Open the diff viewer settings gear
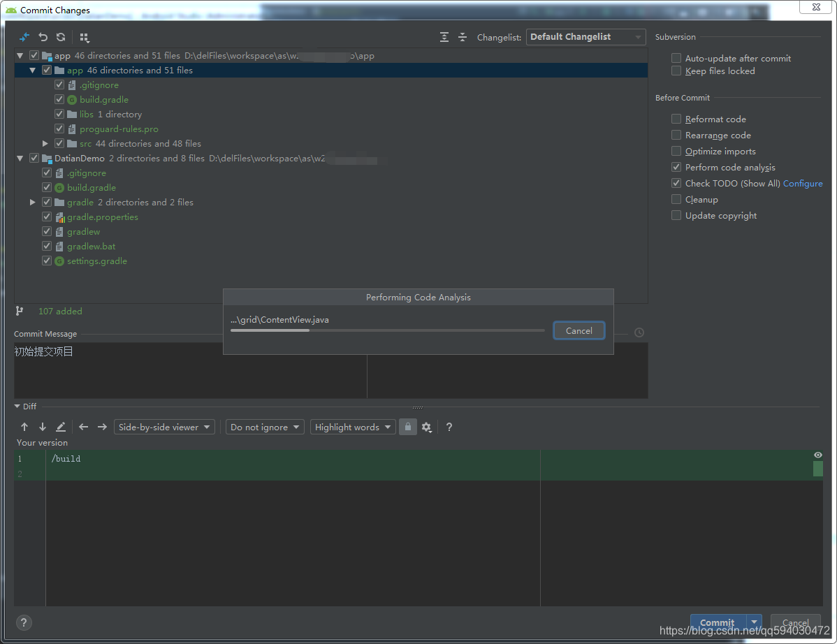This screenshot has width=837, height=644. pos(427,427)
